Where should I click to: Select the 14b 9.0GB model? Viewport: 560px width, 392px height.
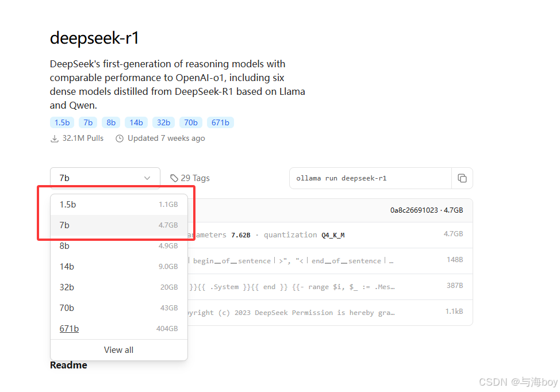(x=119, y=267)
